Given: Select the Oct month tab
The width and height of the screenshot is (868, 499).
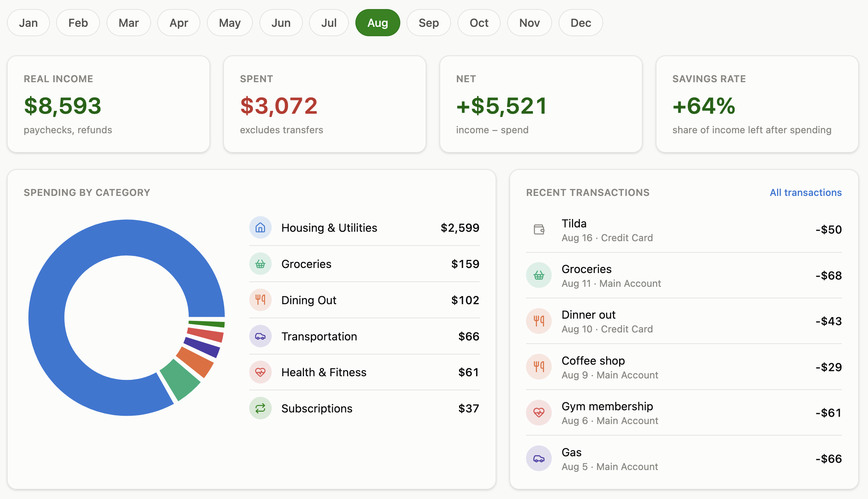Looking at the screenshot, I should tap(479, 23).
